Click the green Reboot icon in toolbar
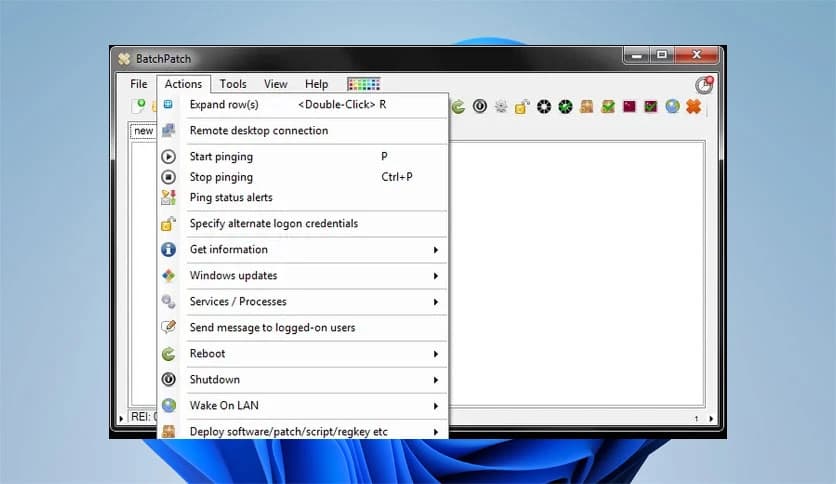This screenshot has width=836, height=484. [x=459, y=106]
